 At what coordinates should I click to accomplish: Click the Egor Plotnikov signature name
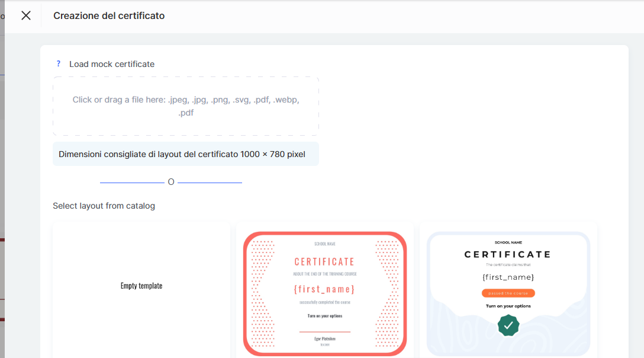click(x=324, y=338)
